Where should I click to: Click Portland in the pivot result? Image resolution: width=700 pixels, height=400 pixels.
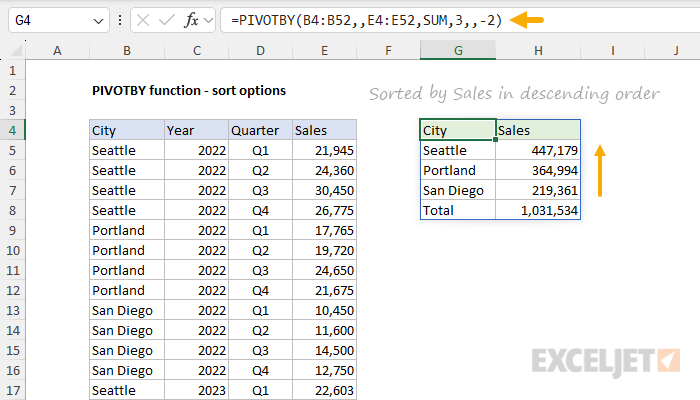(458, 171)
